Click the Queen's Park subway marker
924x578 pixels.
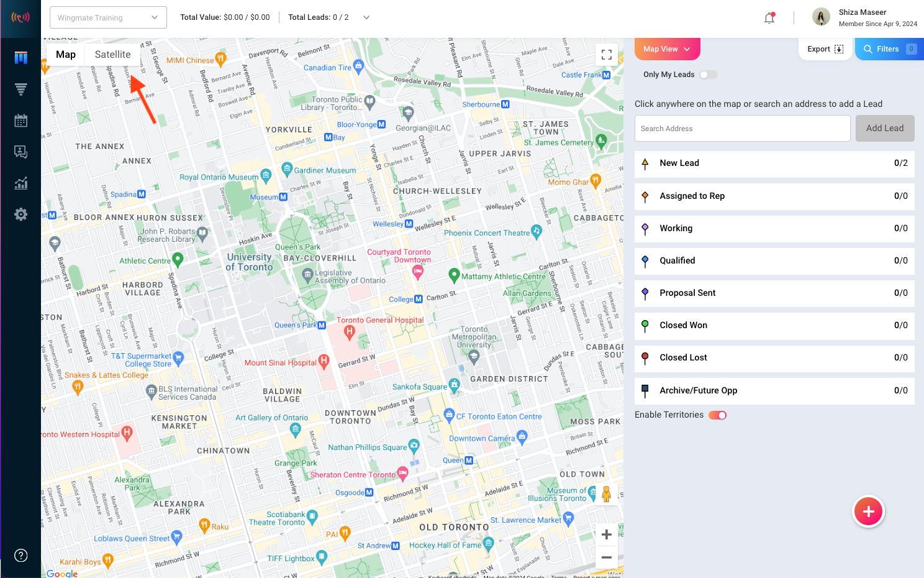pyautogui.click(x=322, y=325)
